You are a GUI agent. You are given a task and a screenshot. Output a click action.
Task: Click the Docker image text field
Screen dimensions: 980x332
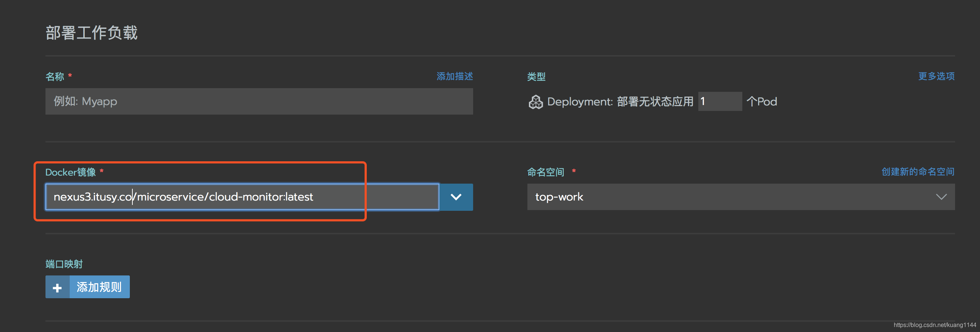pyautogui.click(x=242, y=197)
